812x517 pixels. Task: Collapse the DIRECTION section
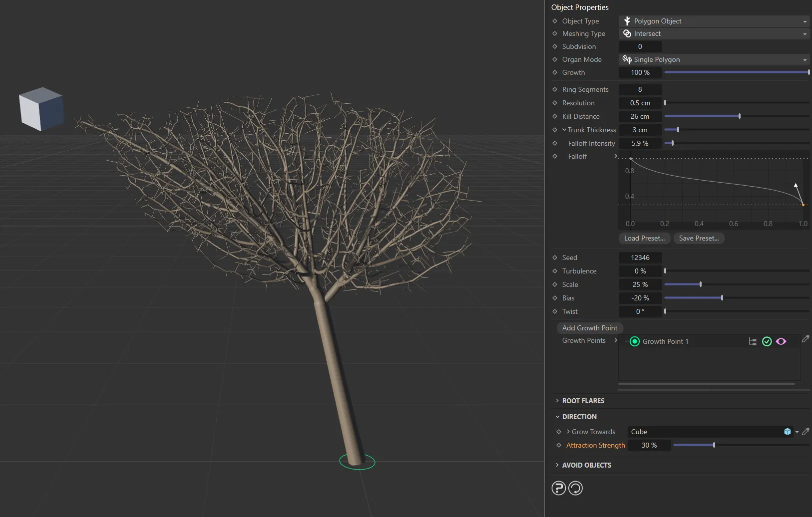tap(579, 417)
